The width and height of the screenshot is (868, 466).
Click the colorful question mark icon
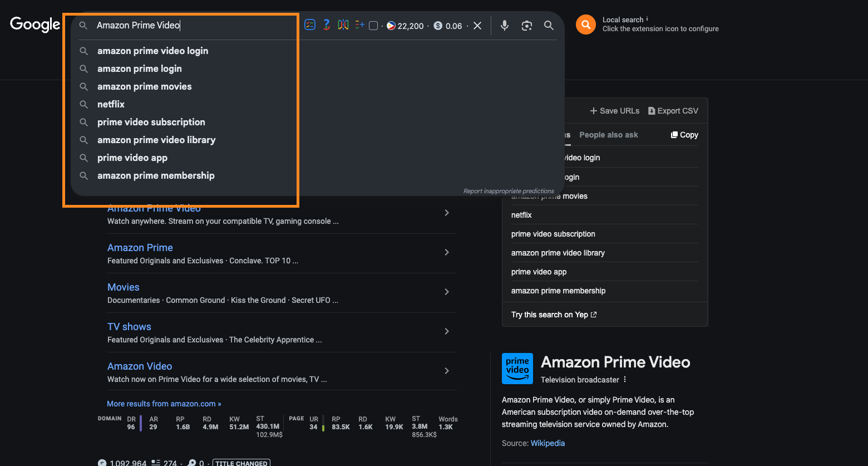tap(327, 25)
